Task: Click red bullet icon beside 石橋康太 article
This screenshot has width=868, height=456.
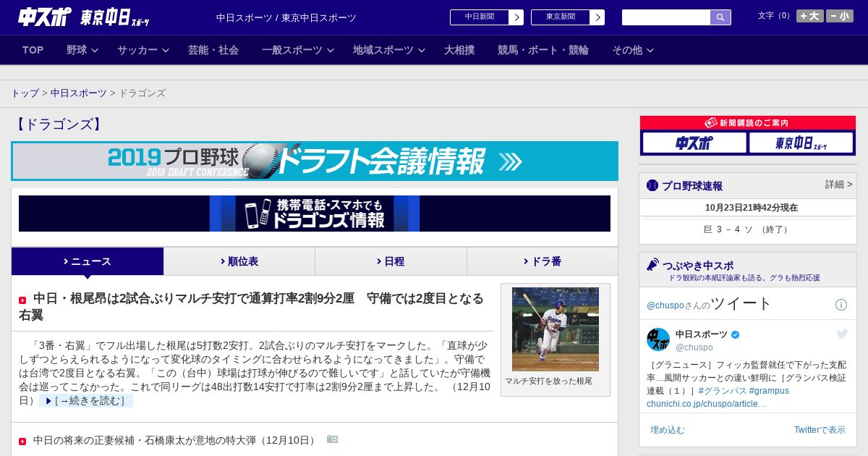Action: click(22, 441)
